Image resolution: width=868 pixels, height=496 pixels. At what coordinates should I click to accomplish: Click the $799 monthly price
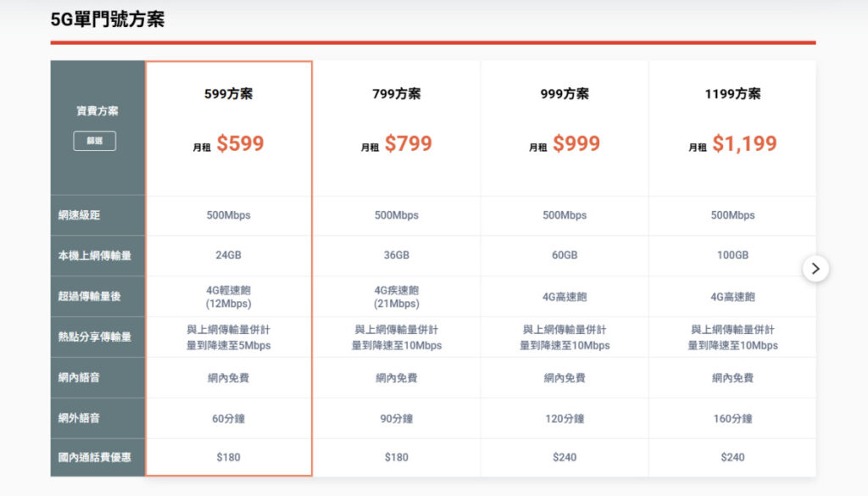click(x=408, y=143)
